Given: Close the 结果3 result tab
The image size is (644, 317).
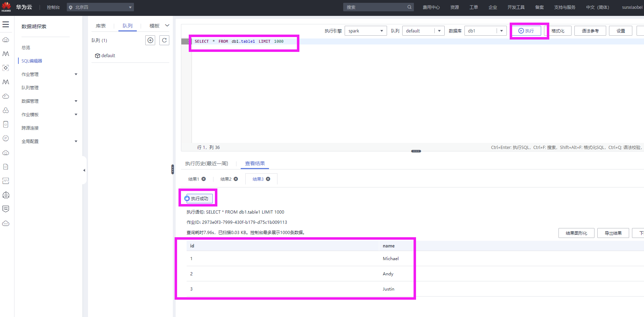Looking at the screenshot, I should point(268,179).
